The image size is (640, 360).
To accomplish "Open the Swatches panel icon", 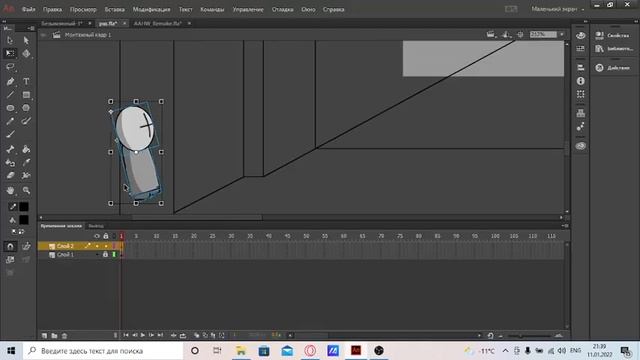I will click(580, 49).
